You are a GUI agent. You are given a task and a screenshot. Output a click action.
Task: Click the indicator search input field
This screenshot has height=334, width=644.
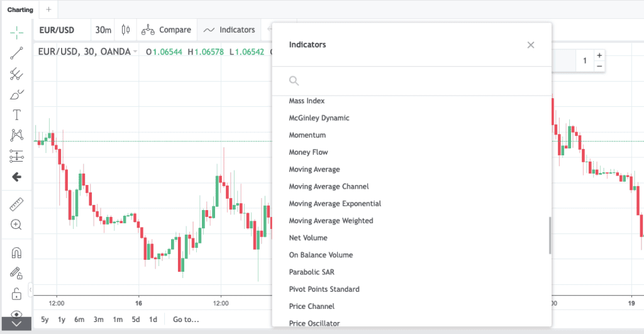(411, 81)
